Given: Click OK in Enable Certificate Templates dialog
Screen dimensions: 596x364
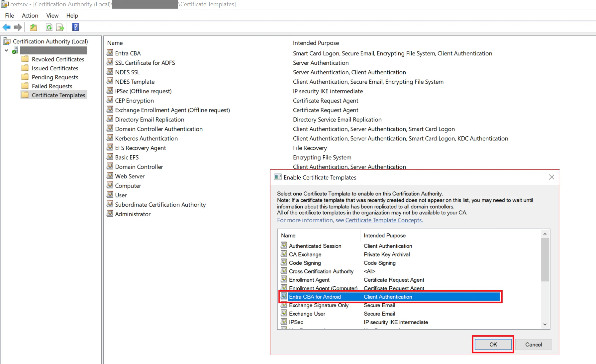Looking at the screenshot, I should click(493, 344).
